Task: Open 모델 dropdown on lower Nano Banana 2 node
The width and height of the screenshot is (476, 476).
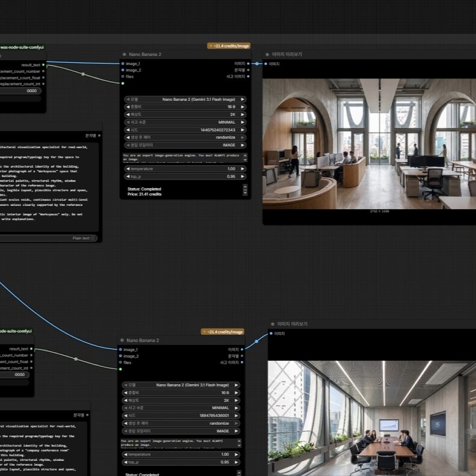Action: coord(181,385)
